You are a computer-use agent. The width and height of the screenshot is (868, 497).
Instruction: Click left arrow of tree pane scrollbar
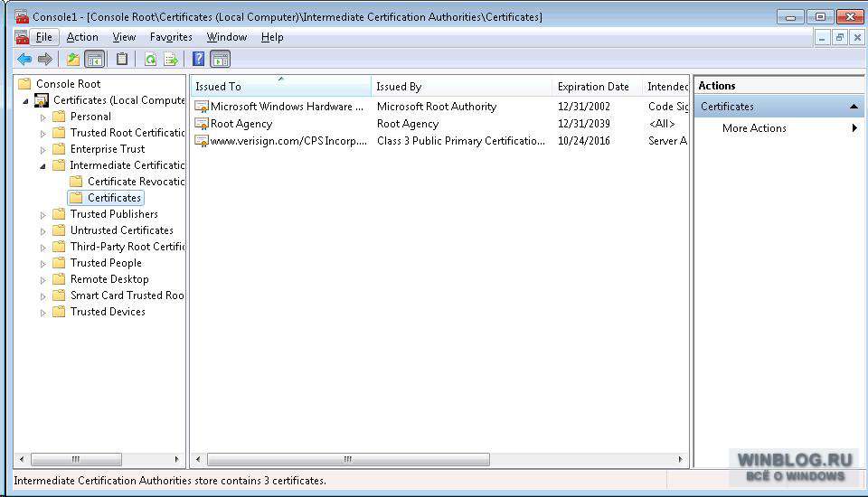point(22,459)
